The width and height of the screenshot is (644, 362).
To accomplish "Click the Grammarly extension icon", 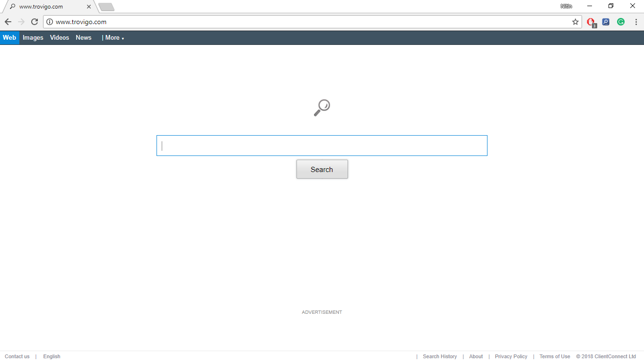I will (x=620, y=22).
